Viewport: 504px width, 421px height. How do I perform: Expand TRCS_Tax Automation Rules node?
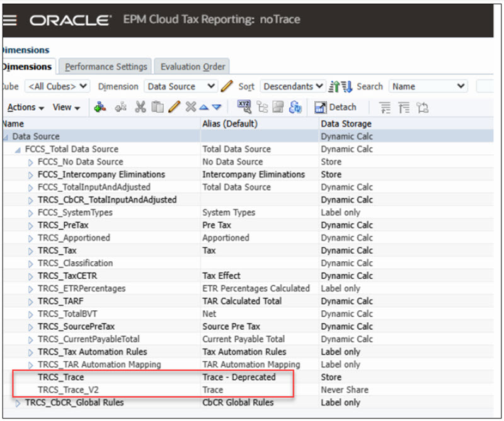point(30,352)
